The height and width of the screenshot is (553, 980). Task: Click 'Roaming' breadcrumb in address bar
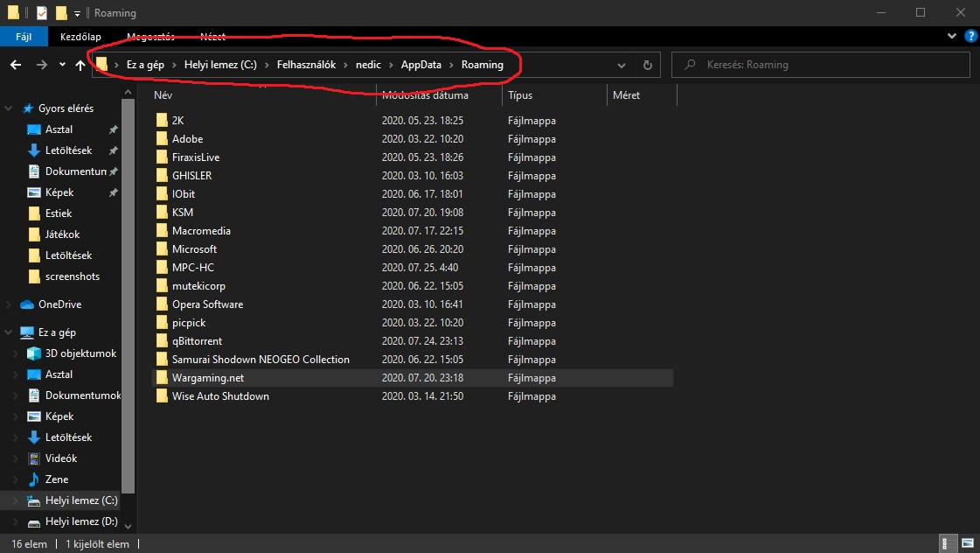(x=482, y=65)
